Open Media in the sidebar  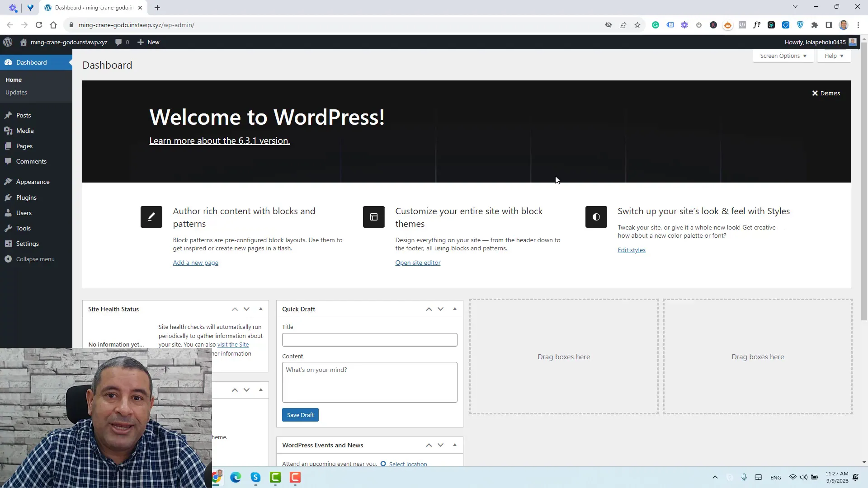(x=25, y=131)
